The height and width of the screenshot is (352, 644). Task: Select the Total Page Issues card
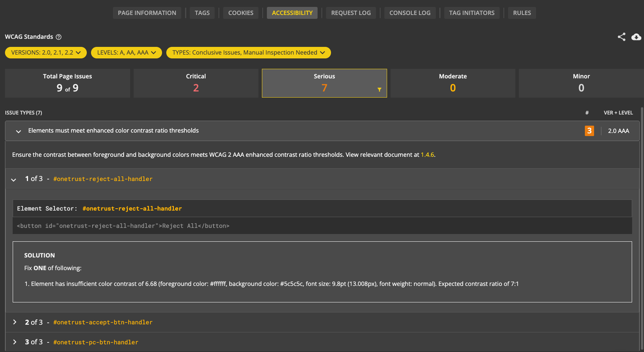click(x=68, y=83)
